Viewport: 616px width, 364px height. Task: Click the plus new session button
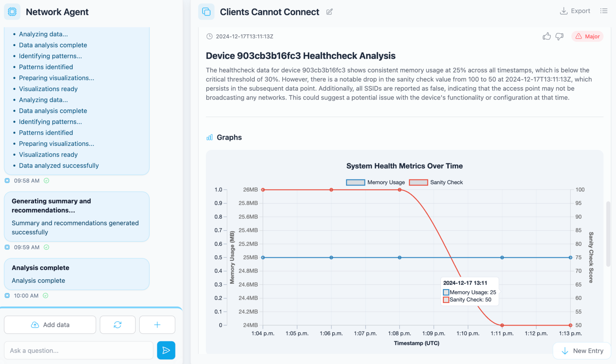click(x=157, y=325)
